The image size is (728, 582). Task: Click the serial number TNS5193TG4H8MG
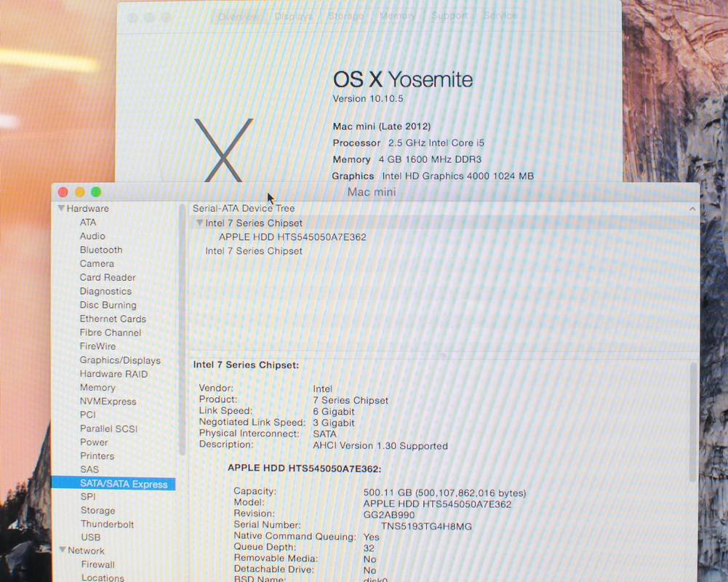pyautogui.click(x=426, y=526)
